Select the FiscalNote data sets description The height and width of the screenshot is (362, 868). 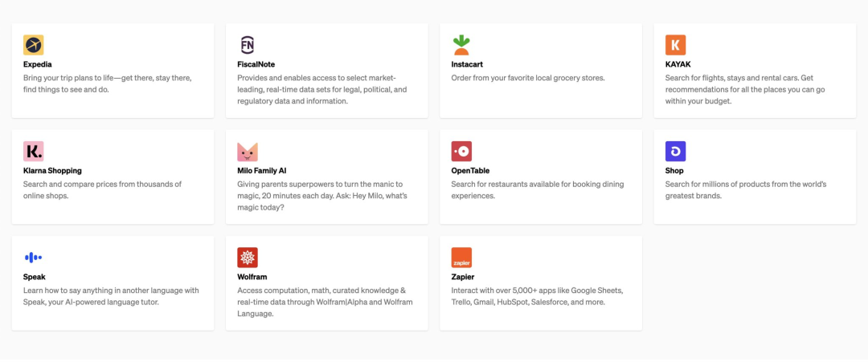pyautogui.click(x=321, y=90)
